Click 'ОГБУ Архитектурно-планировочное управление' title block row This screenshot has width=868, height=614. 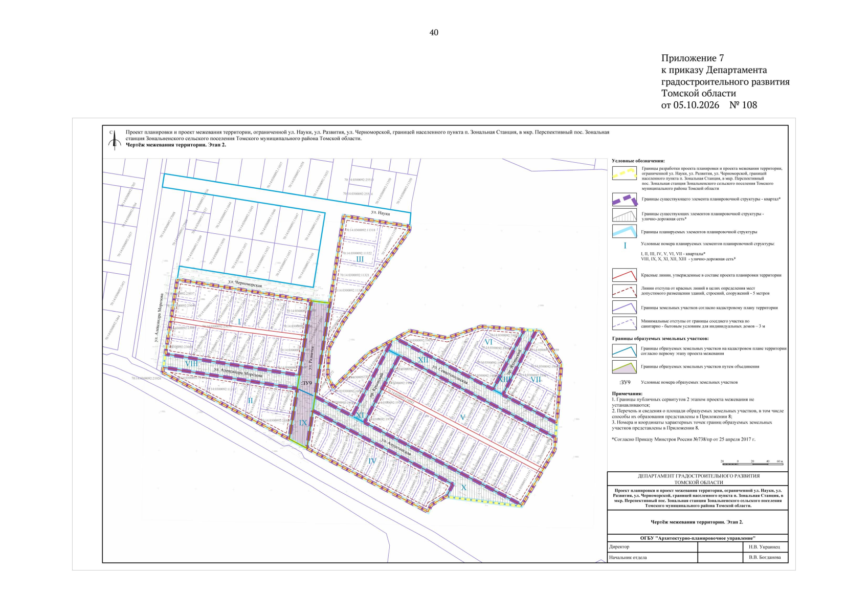pyautogui.click(x=698, y=538)
